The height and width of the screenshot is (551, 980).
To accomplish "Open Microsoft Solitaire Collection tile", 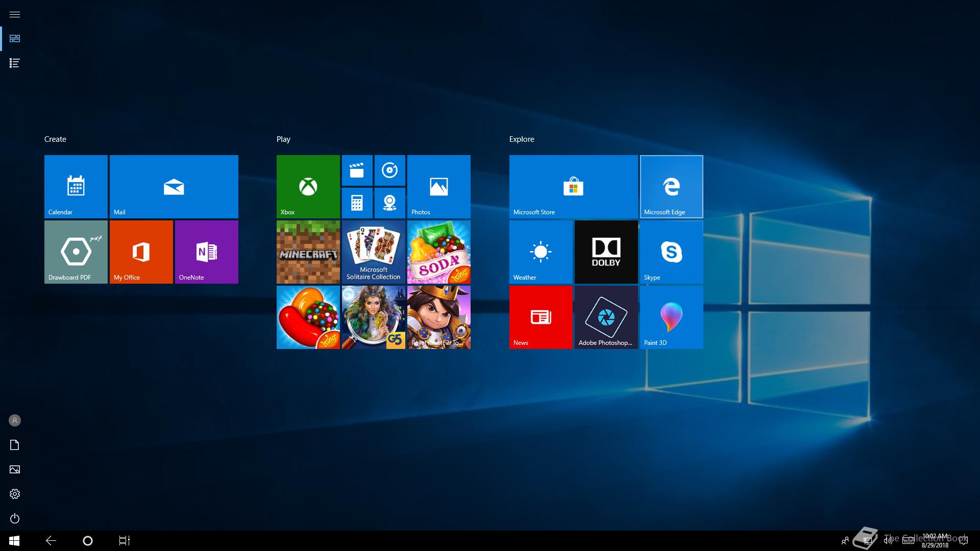I will [x=374, y=252].
